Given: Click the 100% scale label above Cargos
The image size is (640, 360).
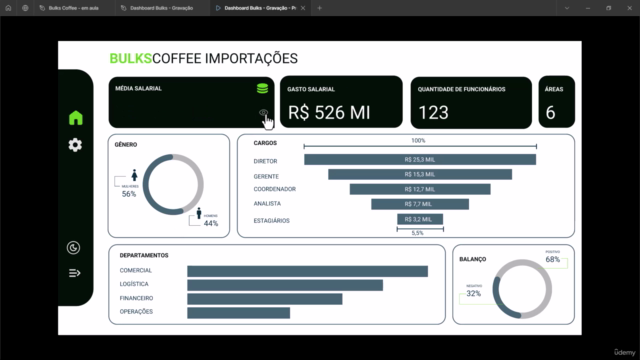Looking at the screenshot, I should click(x=418, y=140).
